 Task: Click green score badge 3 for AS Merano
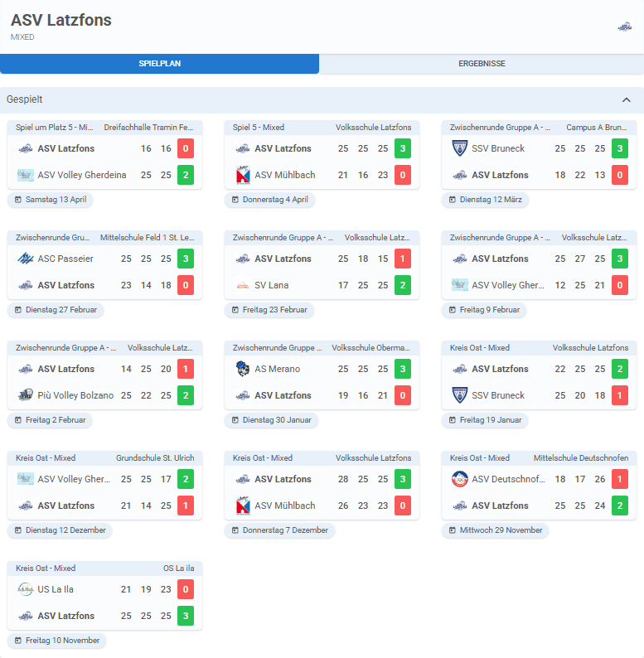[403, 369]
